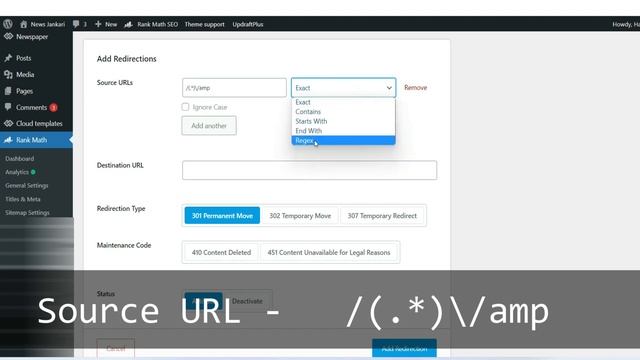Click the Newspaper eye icon in the sidebar
The width and height of the screenshot is (640, 360).
8,37
